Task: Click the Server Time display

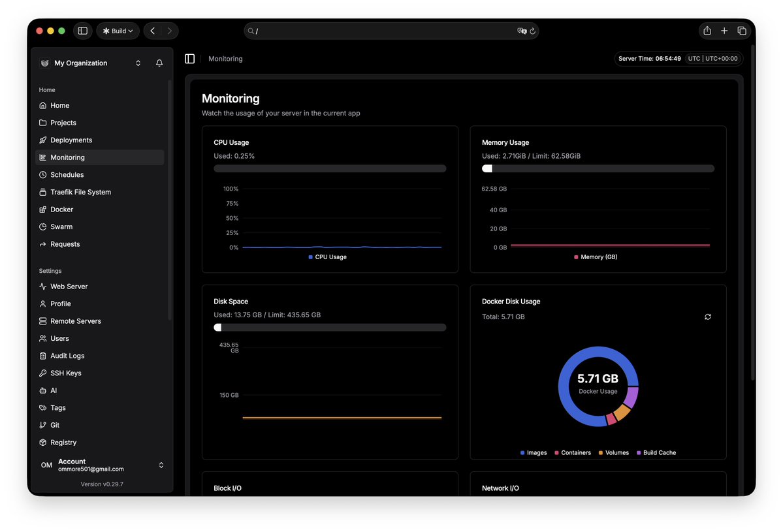Action: 649,58
